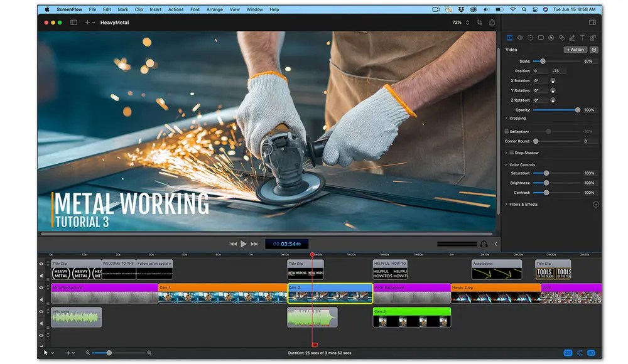Select the Audio properties tab icon
The image size is (628, 364).
click(520, 38)
